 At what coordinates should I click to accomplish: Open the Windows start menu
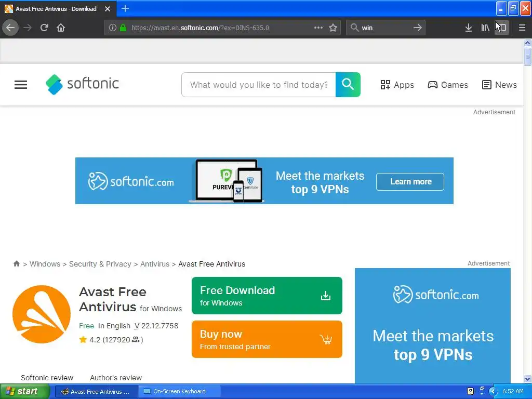[24, 392]
